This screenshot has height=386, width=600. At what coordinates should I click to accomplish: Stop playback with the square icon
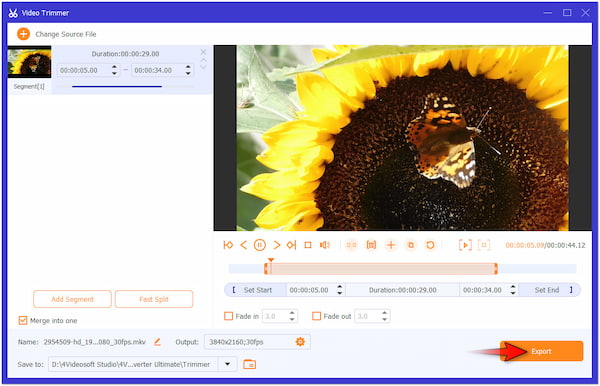[308, 245]
